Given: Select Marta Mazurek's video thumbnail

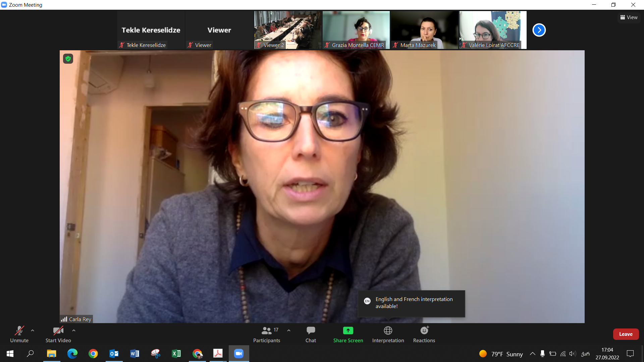Looking at the screenshot, I should pos(425,30).
